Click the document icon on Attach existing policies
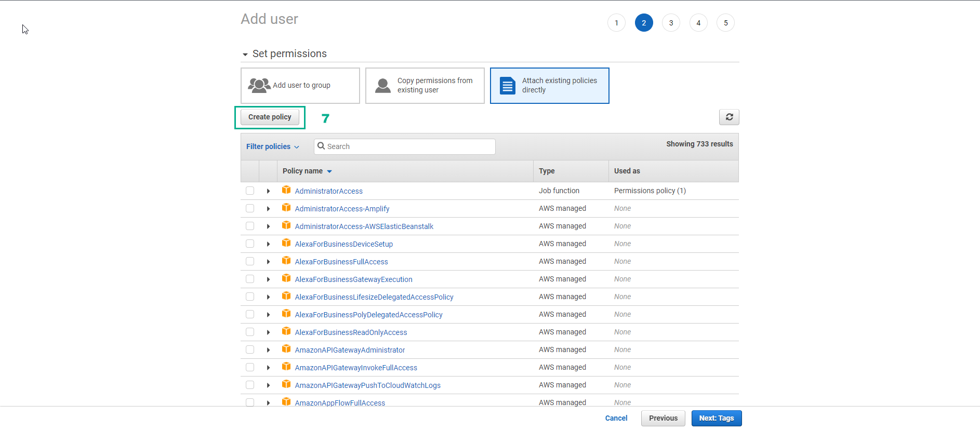980x430 pixels. tap(507, 85)
